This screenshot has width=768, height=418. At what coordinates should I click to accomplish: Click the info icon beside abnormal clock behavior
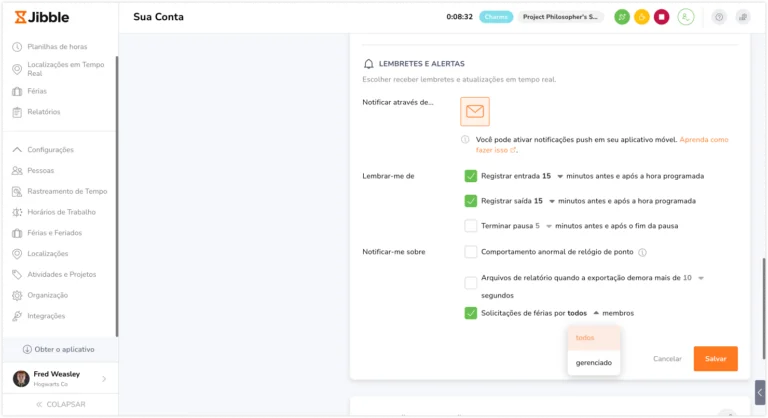click(x=642, y=252)
